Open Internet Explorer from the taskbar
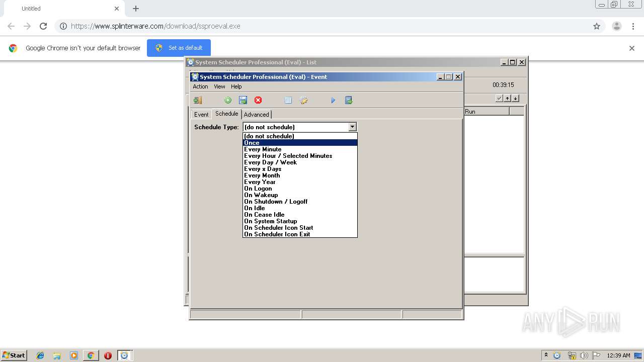This screenshot has width=644, height=362. (x=40, y=355)
